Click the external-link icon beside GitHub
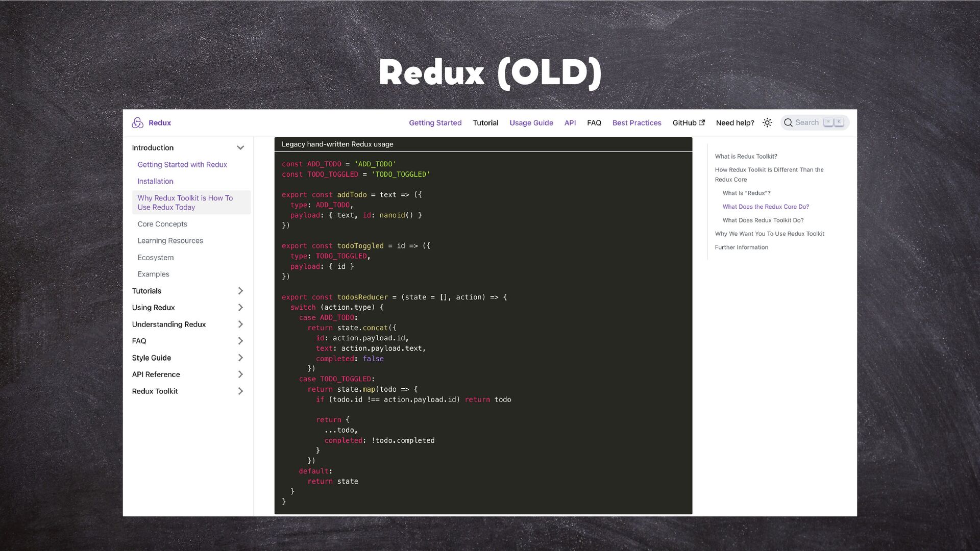980x551 pixels. [x=702, y=122]
